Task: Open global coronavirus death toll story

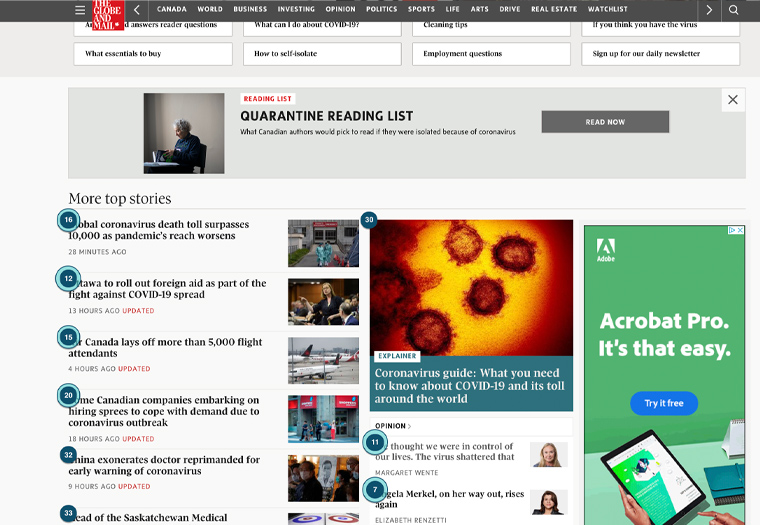Action: (158, 230)
